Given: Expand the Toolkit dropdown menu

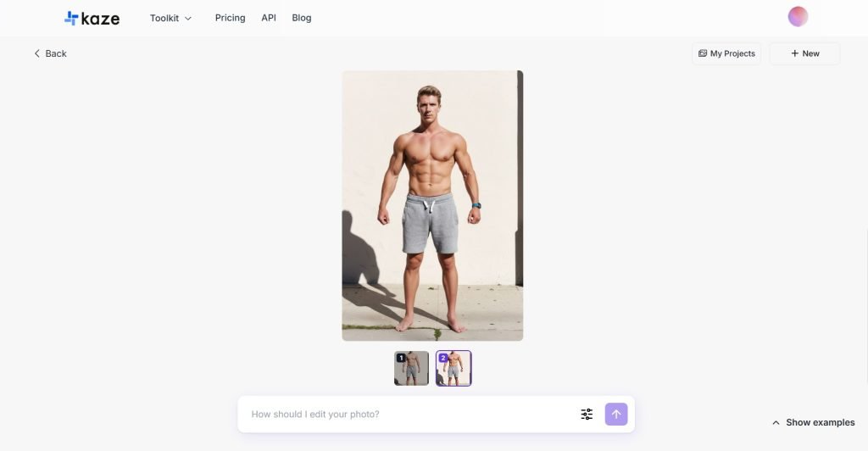Looking at the screenshot, I should pos(170,19).
